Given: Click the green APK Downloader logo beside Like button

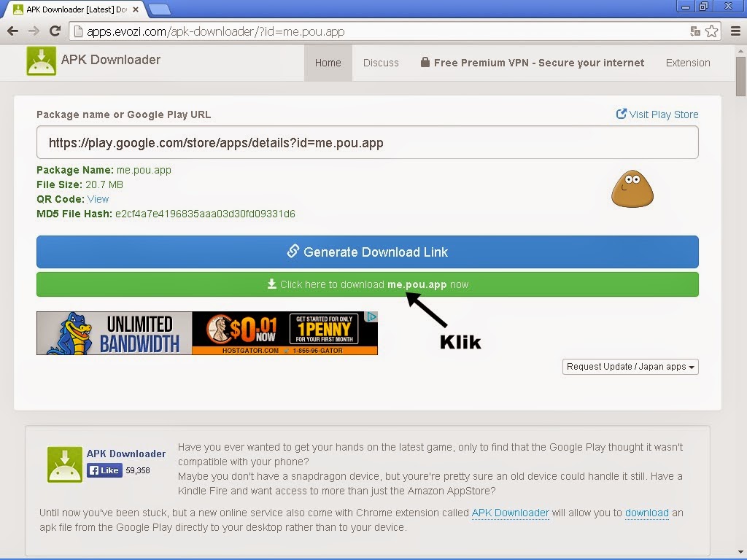Looking at the screenshot, I should point(65,464).
